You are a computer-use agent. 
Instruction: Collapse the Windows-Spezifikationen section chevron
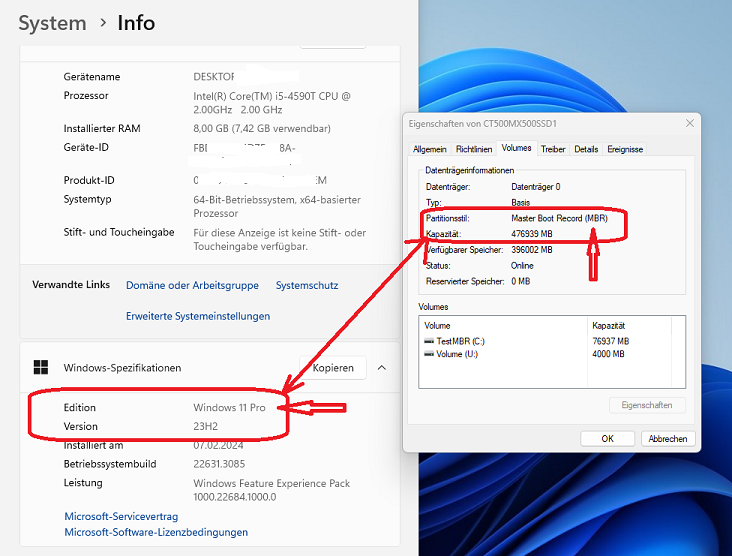tap(381, 368)
